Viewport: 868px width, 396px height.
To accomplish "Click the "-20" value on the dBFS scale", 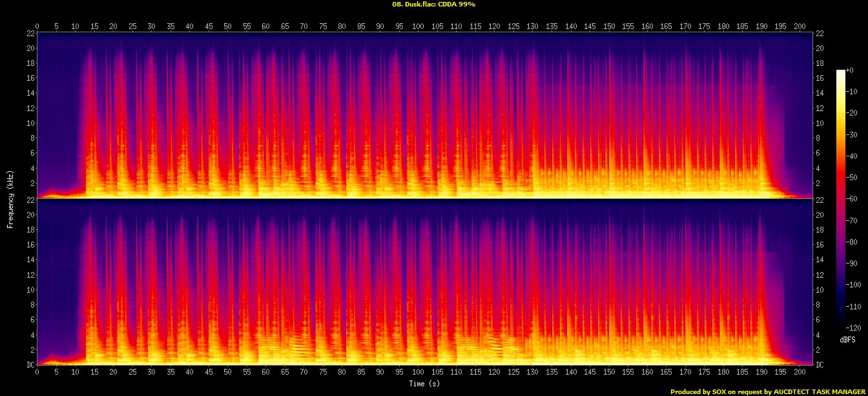I will tap(852, 112).
